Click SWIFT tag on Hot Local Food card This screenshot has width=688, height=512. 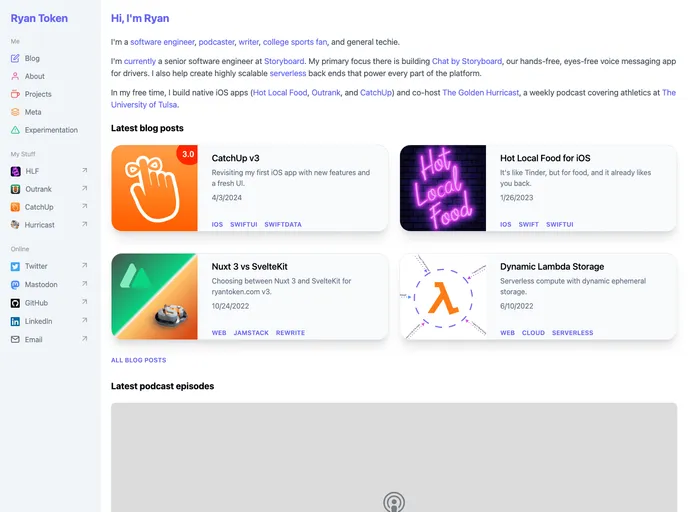pyautogui.click(x=529, y=225)
